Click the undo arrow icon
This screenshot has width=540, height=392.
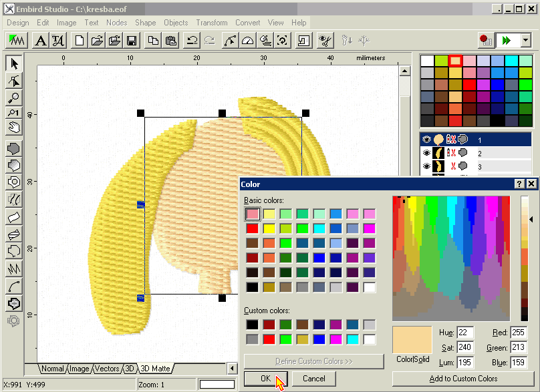(192, 41)
